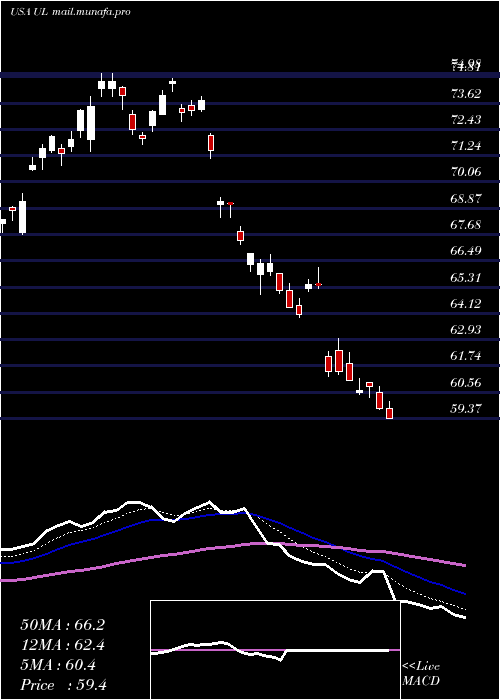This screenshot has height=700, width=500.
Task: Select the 59.37 price axis label
Action: tap(466, 408)
